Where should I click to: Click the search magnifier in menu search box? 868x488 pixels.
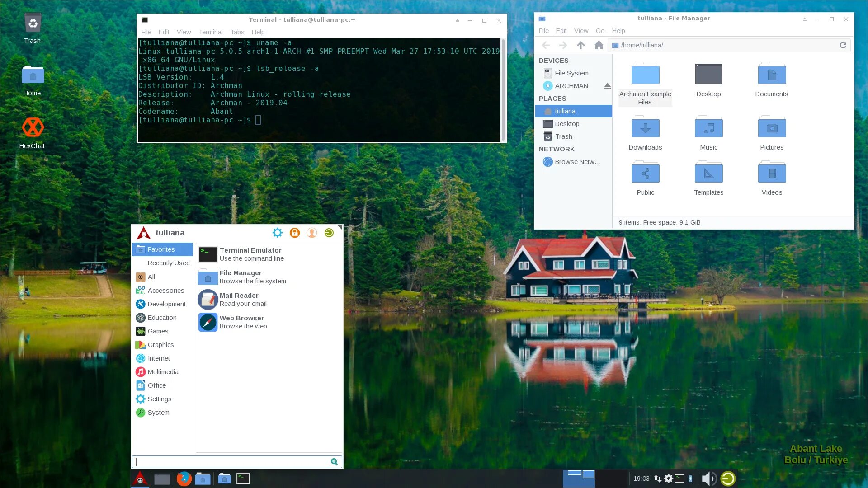tap(334, 462)
